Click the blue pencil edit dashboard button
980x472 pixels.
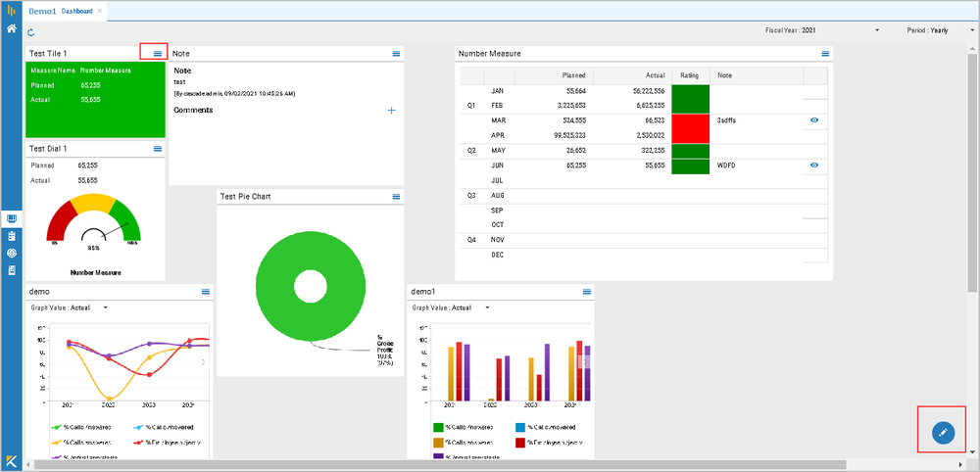(942, 431)
